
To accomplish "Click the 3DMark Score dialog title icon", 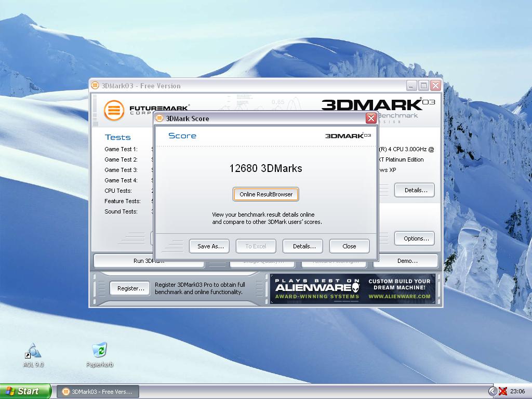I will (159, 118).
